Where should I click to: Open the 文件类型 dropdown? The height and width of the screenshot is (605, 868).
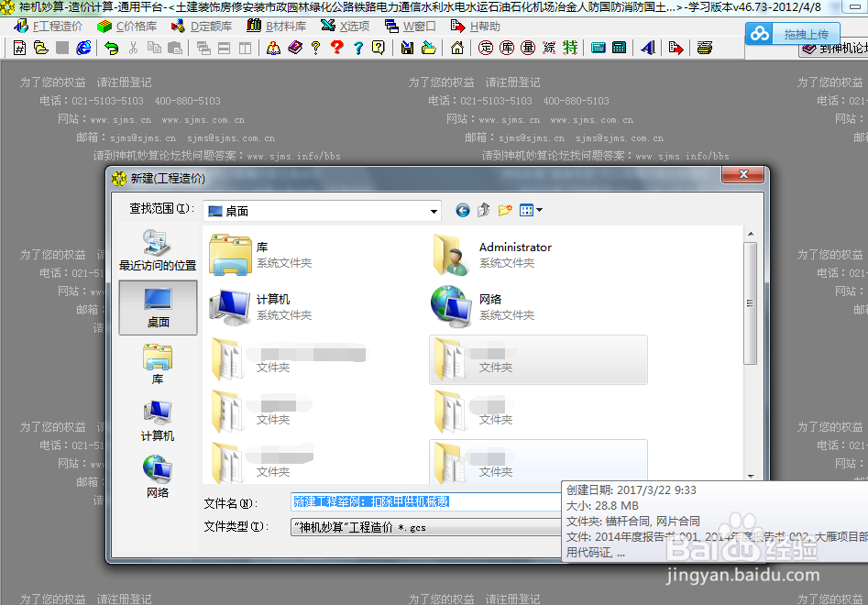426,527
